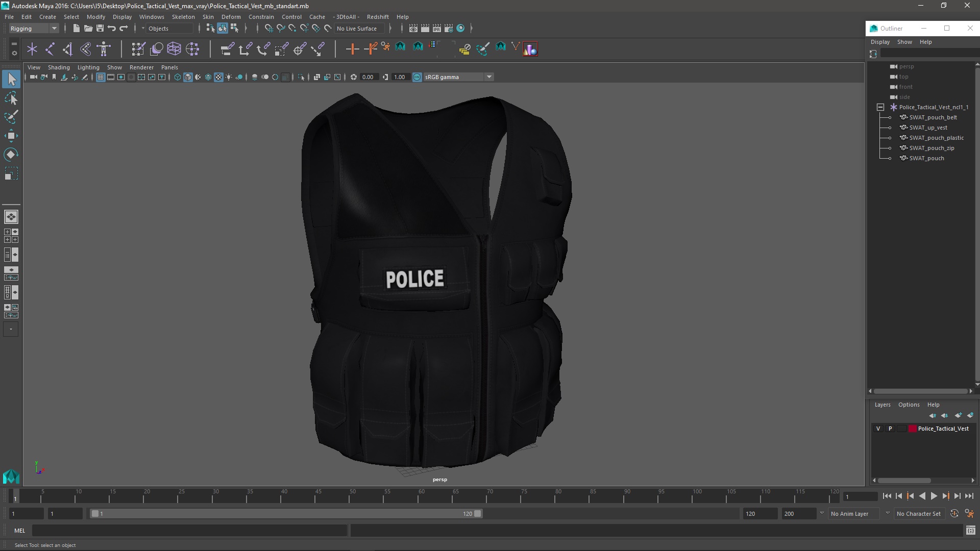
Task: Click the four-view layout icon
Action: [11, 236]
